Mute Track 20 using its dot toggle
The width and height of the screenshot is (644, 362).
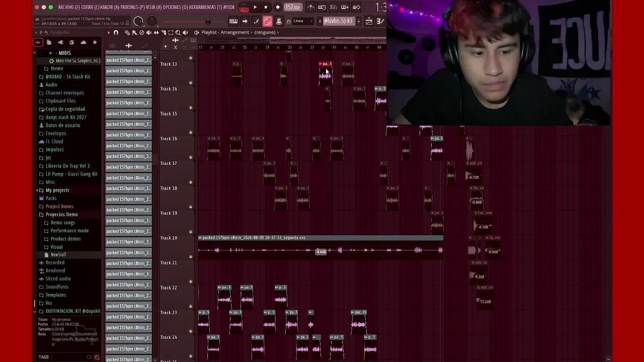click(190, 257)
